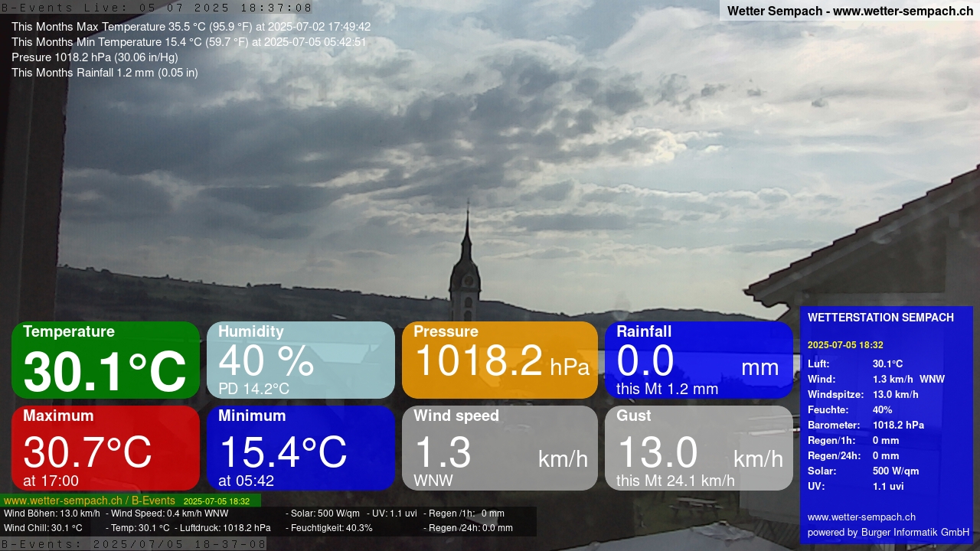Screen dimensions: 980x551
Task: Click www.wetter-sempach.ch / B-Events green banner
Action: [130, 500]
